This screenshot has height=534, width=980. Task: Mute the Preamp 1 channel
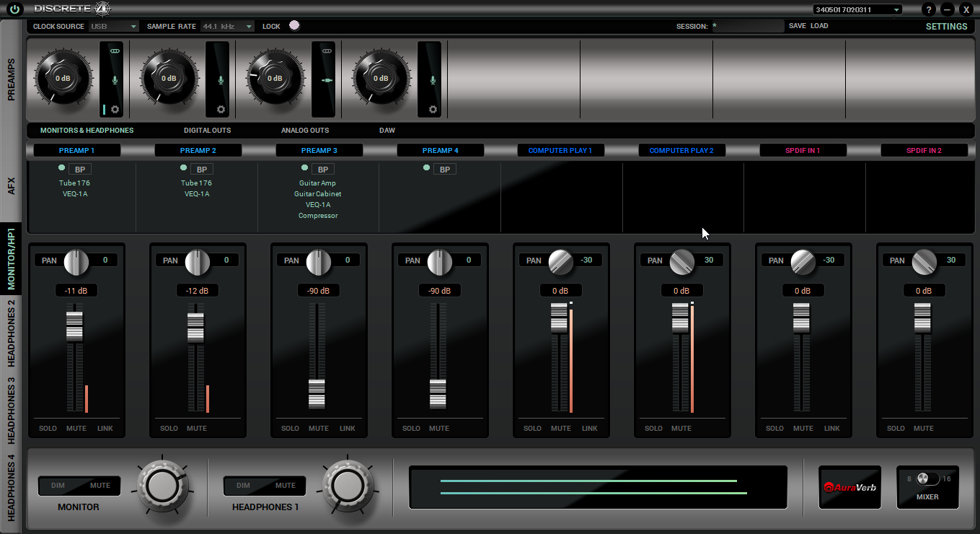(x=76, y=428)
